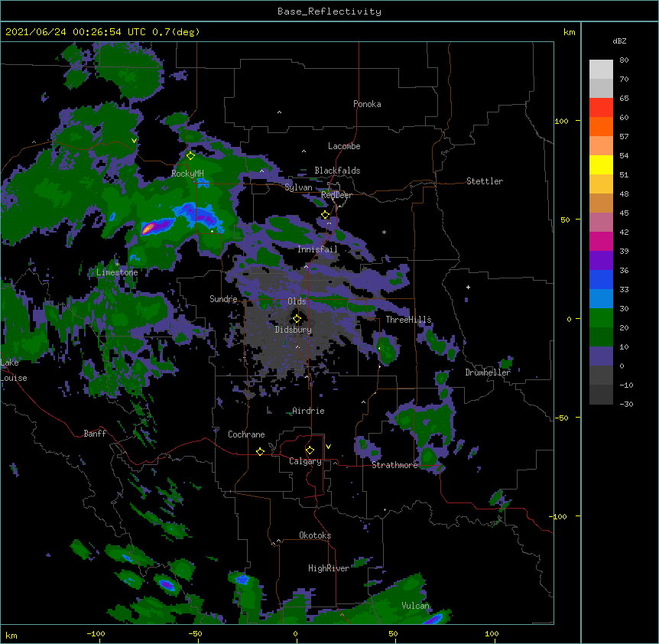Click the slate-purple 0–10 dBZ legend swatch
Image resolution: width=659 pixels, height=644 pixels.
coord(601,356)
